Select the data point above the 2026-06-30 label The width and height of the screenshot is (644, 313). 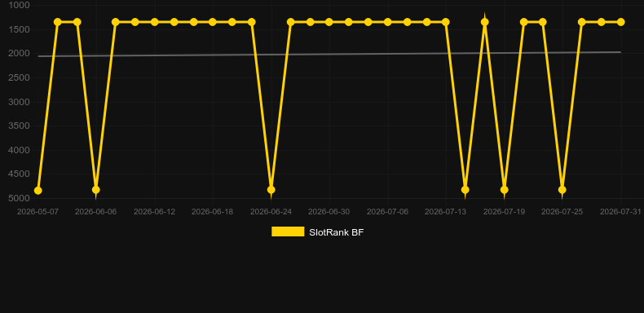tap(329, 22)
